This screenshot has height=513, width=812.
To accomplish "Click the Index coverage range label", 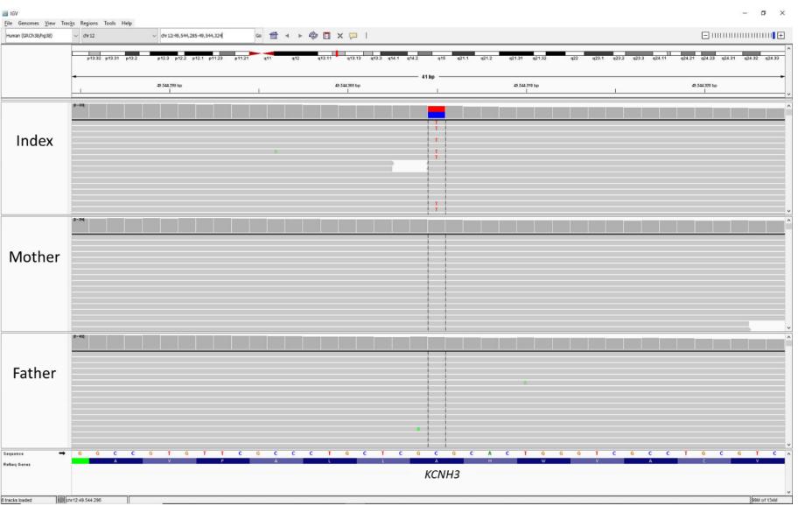I will click(x=80, y=105).
